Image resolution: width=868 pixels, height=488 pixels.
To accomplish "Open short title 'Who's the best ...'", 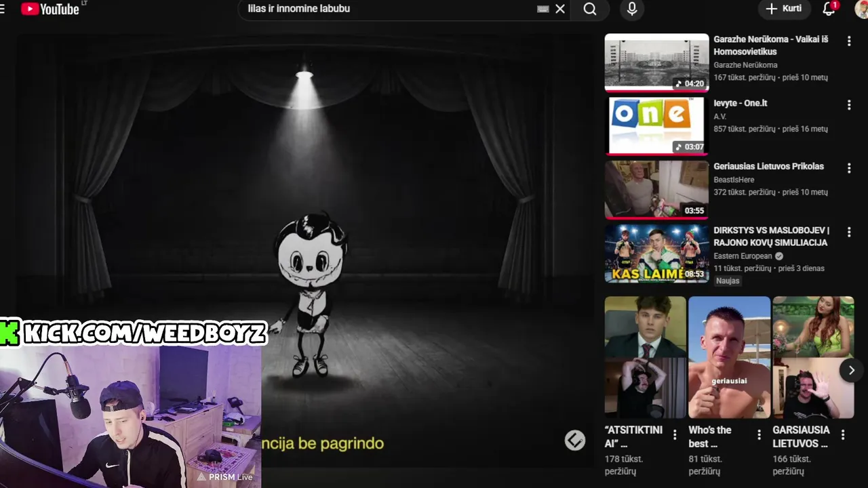I will coord(710,436).
